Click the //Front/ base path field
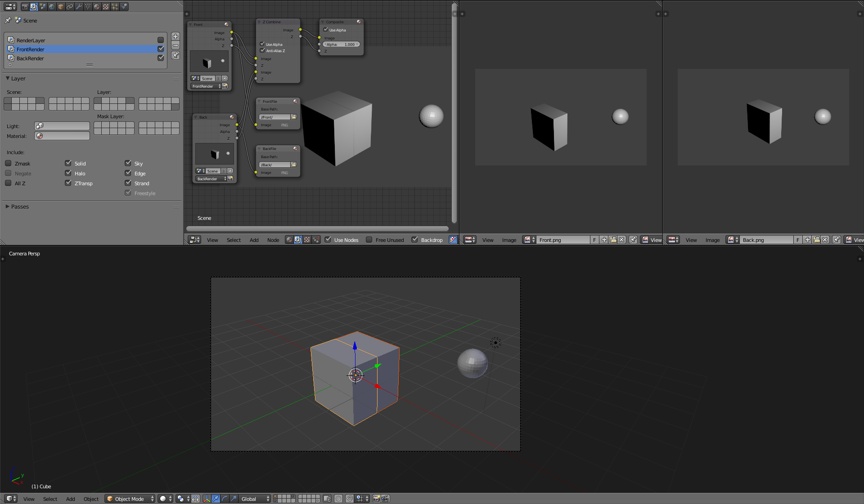This screenshot has width=864, height=504. (x=274, y=117)
